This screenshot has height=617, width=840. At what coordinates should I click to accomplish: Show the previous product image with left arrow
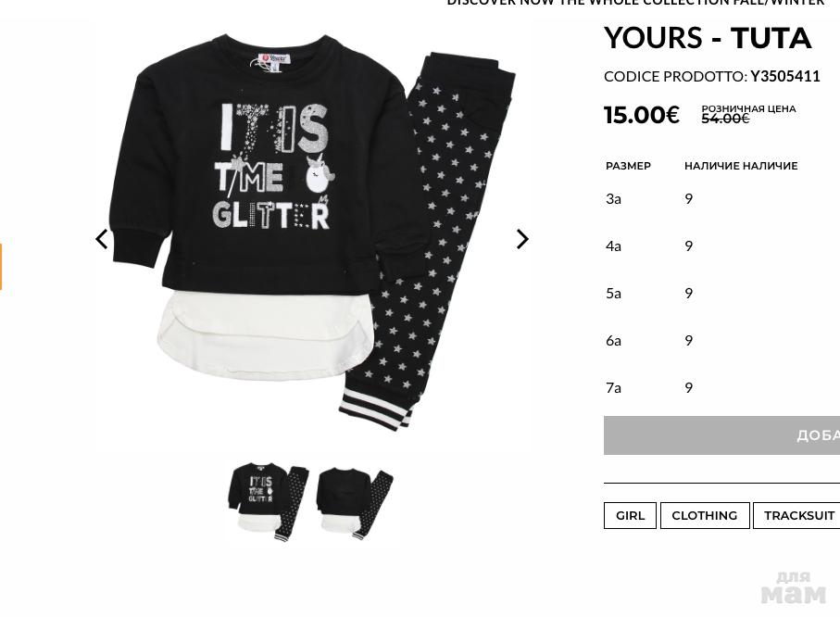pyautogui.click(x=101, y=239)
